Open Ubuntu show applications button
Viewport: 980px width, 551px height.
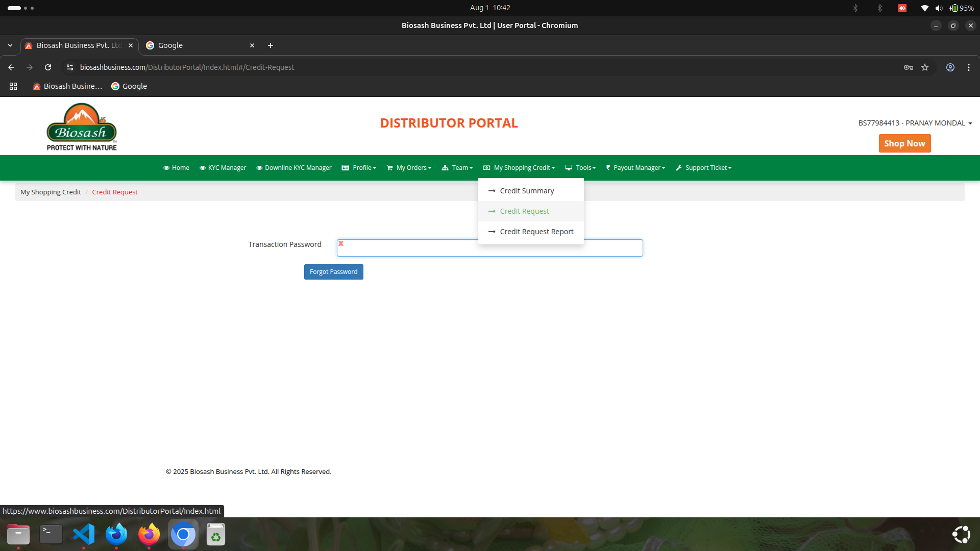pos(961,534)
